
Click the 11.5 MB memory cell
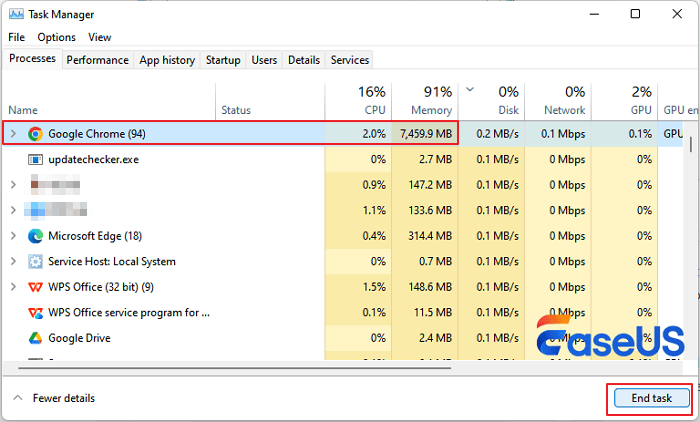(x=433, y=313)
